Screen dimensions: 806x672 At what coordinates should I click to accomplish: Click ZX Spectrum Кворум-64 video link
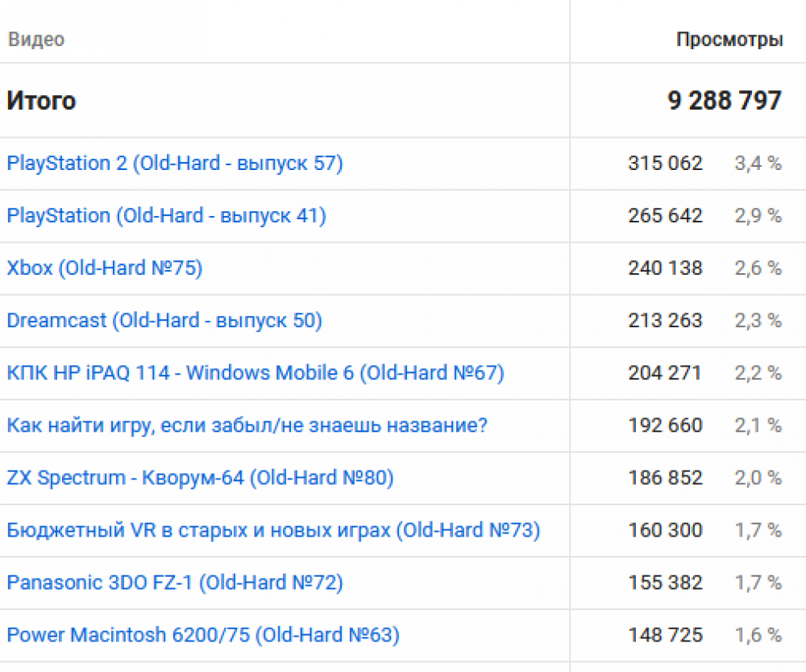pos(200,478)
